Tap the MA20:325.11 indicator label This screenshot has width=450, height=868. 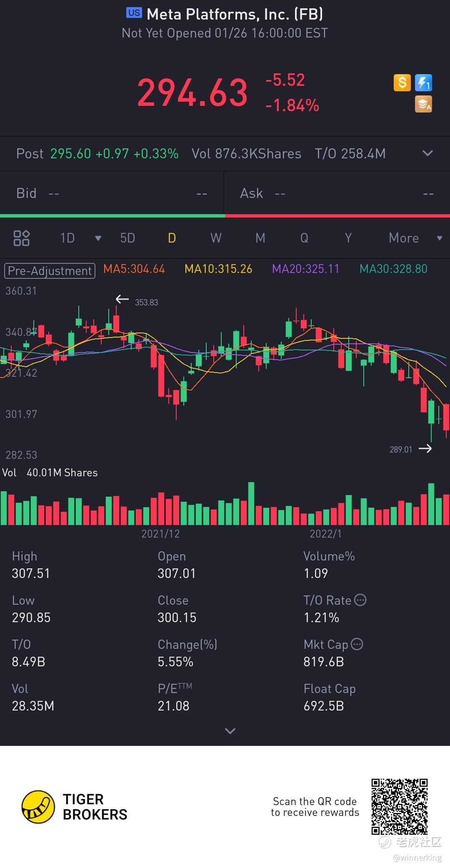coord(306,269)
